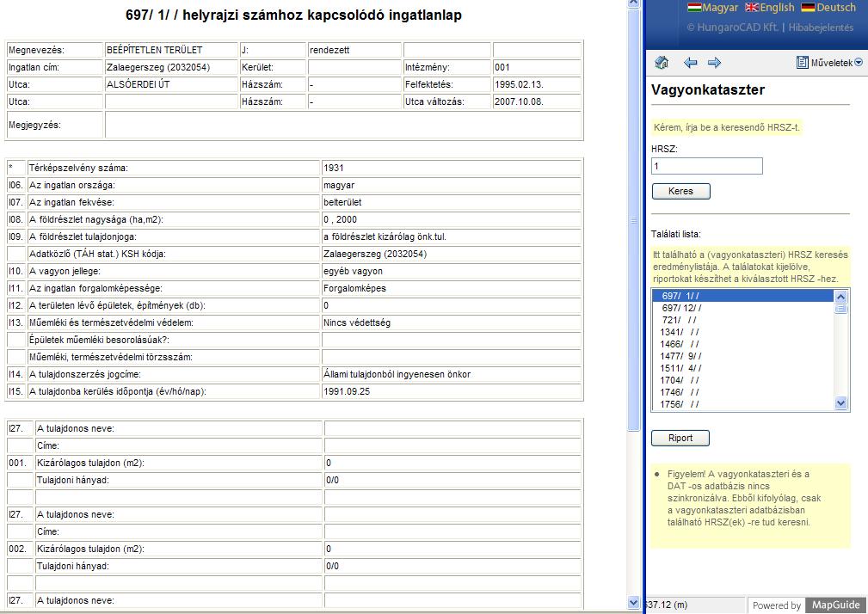Click 'Az ingatlan forgalomképessége:' label
Viewport: 868px width, 614px height.
click(x=94, y=288)
